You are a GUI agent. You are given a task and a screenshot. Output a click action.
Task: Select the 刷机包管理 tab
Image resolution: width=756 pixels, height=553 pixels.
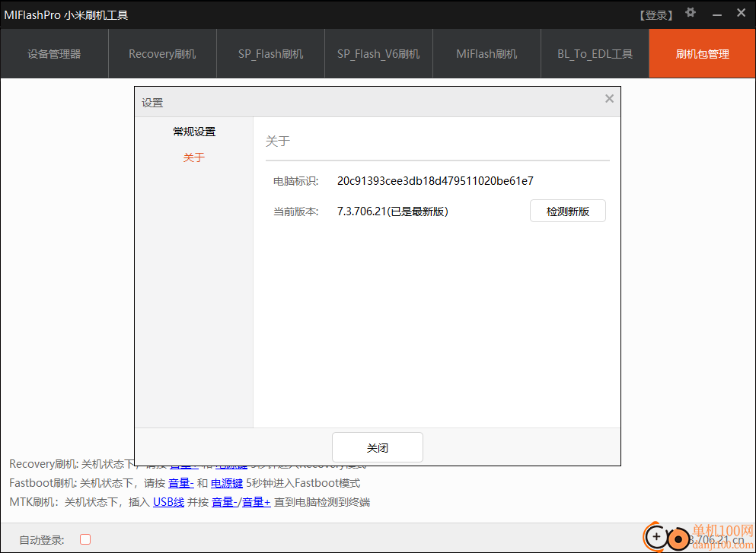pos(703,54)
